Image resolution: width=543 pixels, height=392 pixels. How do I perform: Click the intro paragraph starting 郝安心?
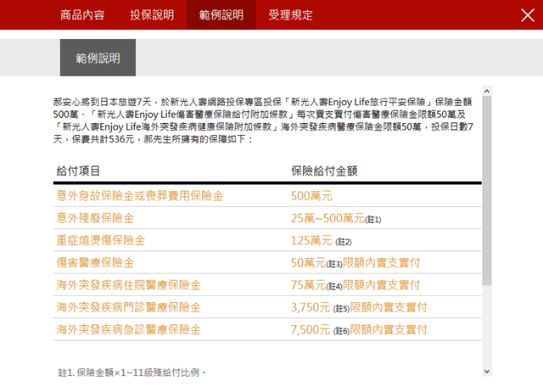[263, 120]
